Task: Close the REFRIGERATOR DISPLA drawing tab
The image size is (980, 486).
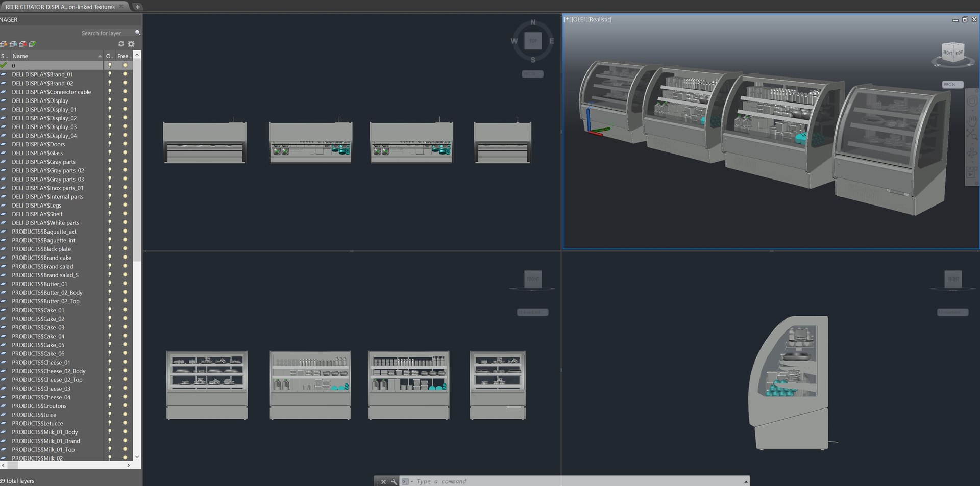Action: coord(121,6)
